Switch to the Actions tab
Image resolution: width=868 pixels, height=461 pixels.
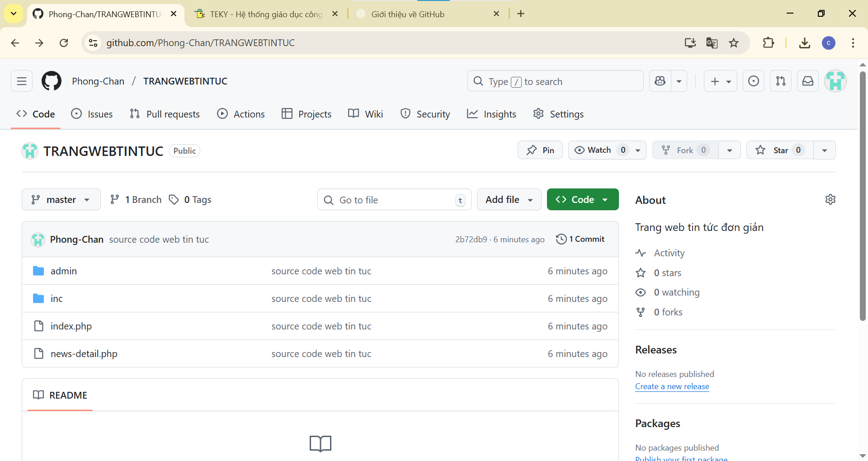[x=241, y=114]
